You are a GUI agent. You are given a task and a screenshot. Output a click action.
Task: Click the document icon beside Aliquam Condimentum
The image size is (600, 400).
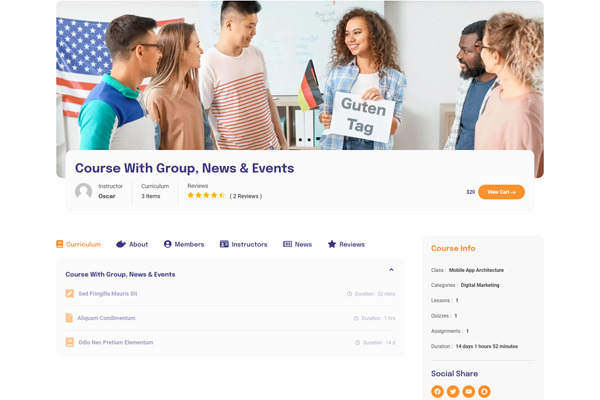69,318
